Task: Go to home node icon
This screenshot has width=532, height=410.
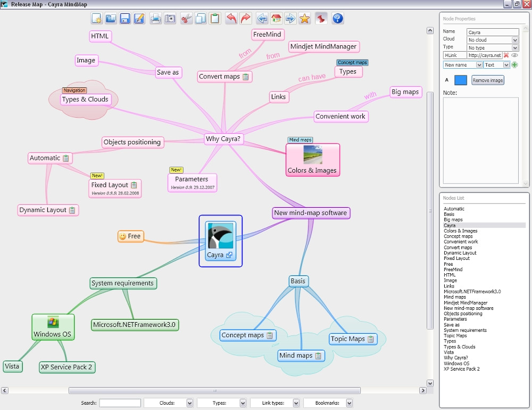Action: coord(276,19)
